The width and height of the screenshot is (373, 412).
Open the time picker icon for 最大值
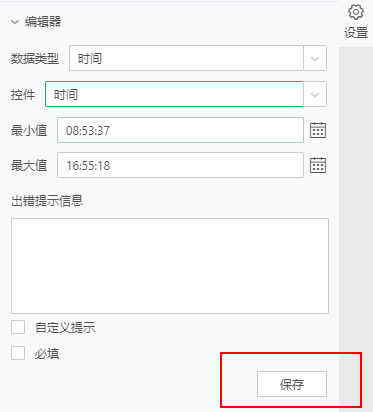click(x=318, y=165)
